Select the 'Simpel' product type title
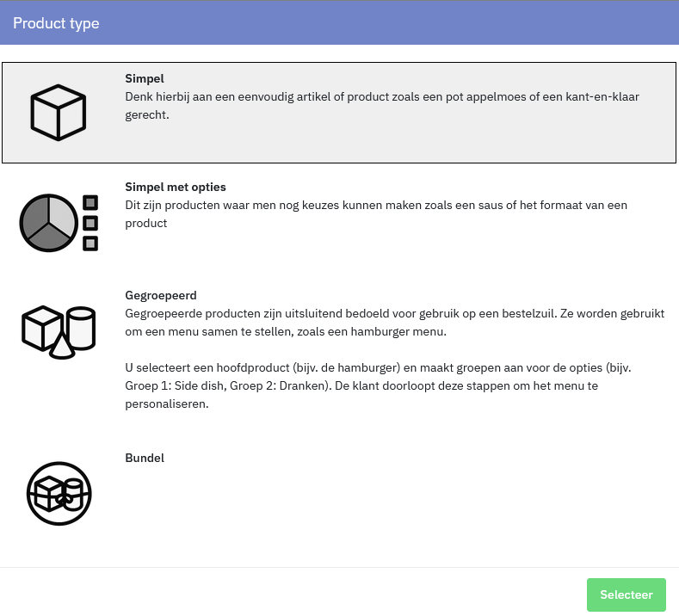 145,78
